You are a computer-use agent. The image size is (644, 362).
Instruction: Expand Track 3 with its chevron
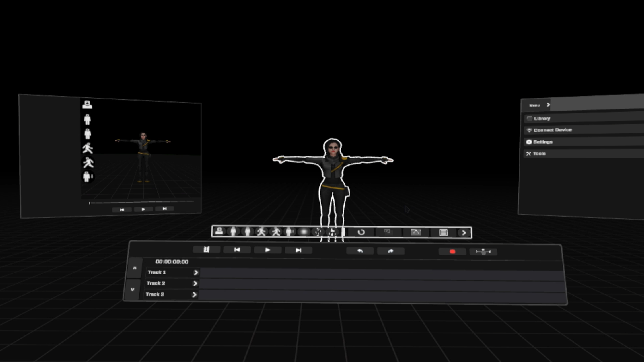coord(194,295)
